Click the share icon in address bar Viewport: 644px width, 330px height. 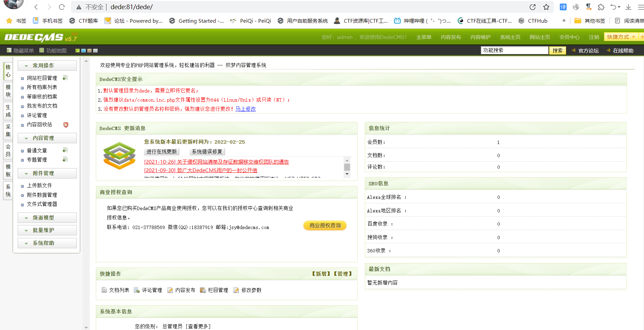point(533,7)
